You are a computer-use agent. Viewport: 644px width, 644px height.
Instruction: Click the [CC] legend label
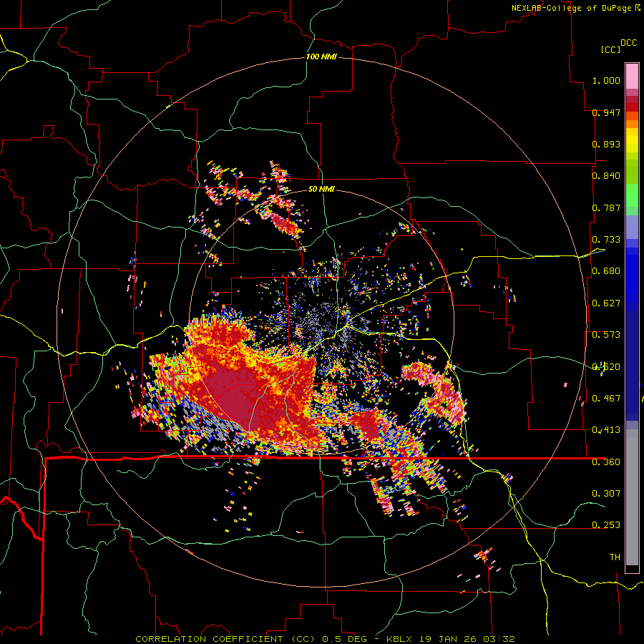click(610, 49)
